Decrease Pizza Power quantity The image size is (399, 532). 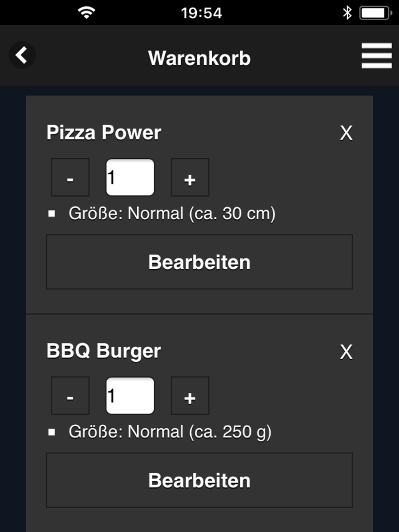pos(70,177)
